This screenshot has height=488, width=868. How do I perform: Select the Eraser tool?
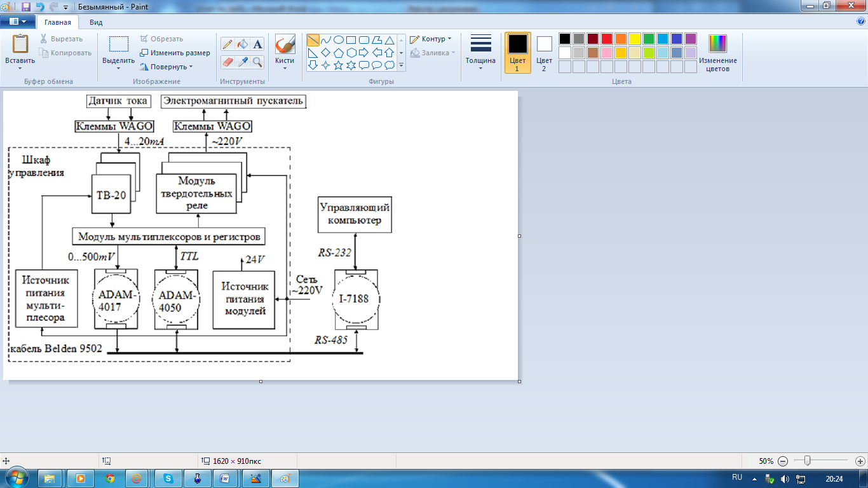227,62
